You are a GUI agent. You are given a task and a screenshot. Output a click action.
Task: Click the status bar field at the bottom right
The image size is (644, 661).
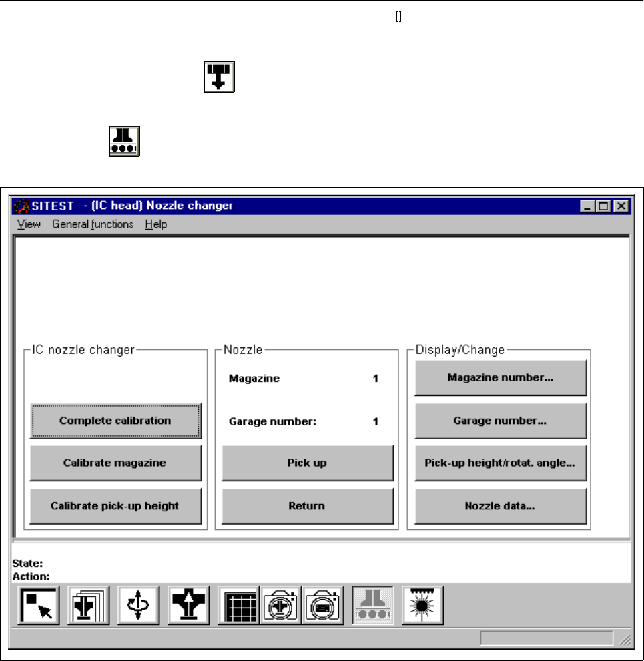click(547, 638)
